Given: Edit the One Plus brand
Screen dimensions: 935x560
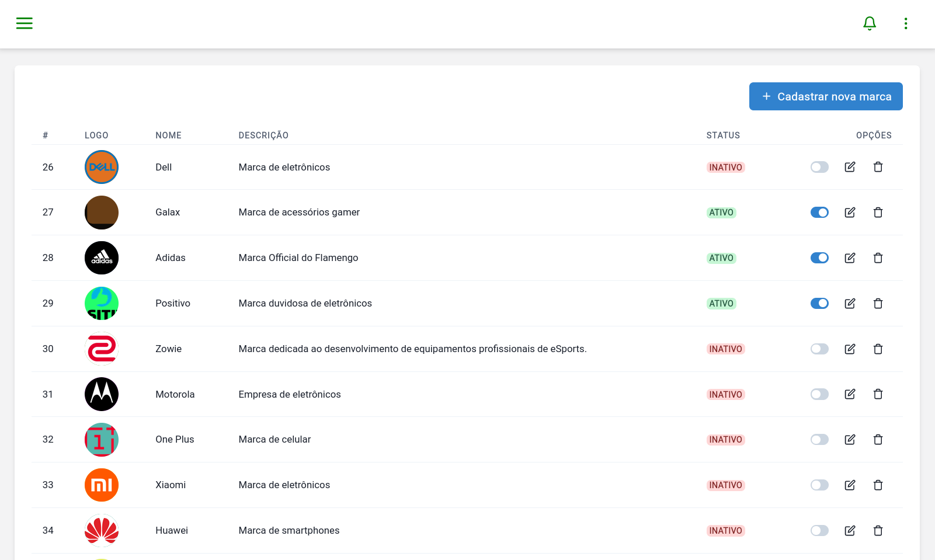Looking at the screenshot, I should point(850,440).
